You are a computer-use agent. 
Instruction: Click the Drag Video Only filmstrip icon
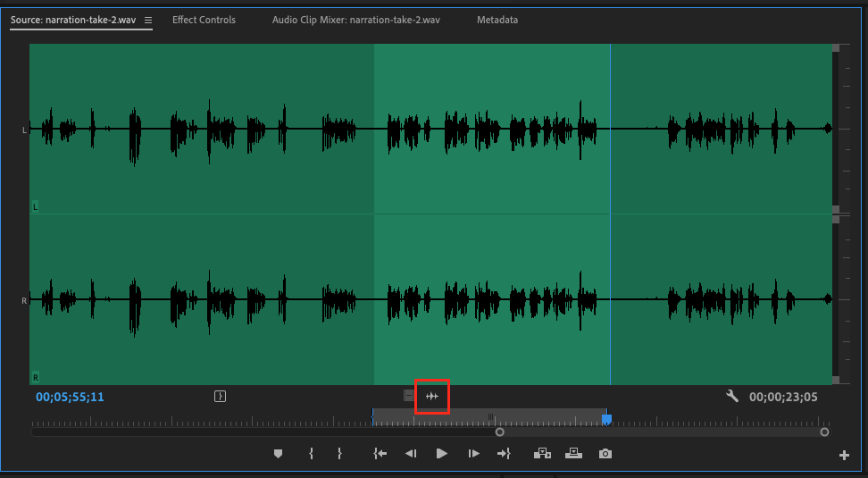[x=408, y=396]
